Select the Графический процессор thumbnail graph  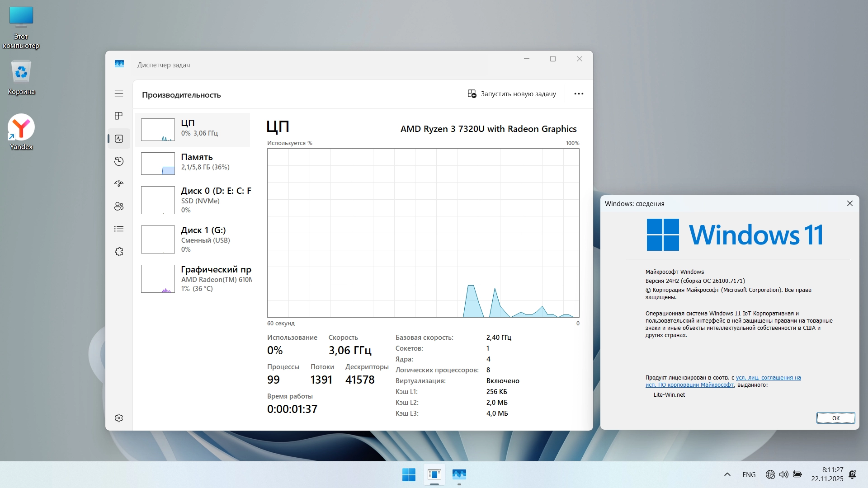158,279
